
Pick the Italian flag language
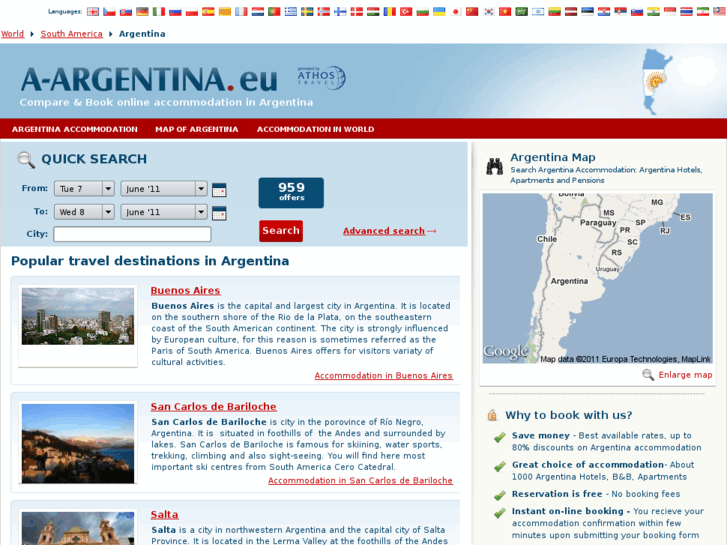[159, 12]
